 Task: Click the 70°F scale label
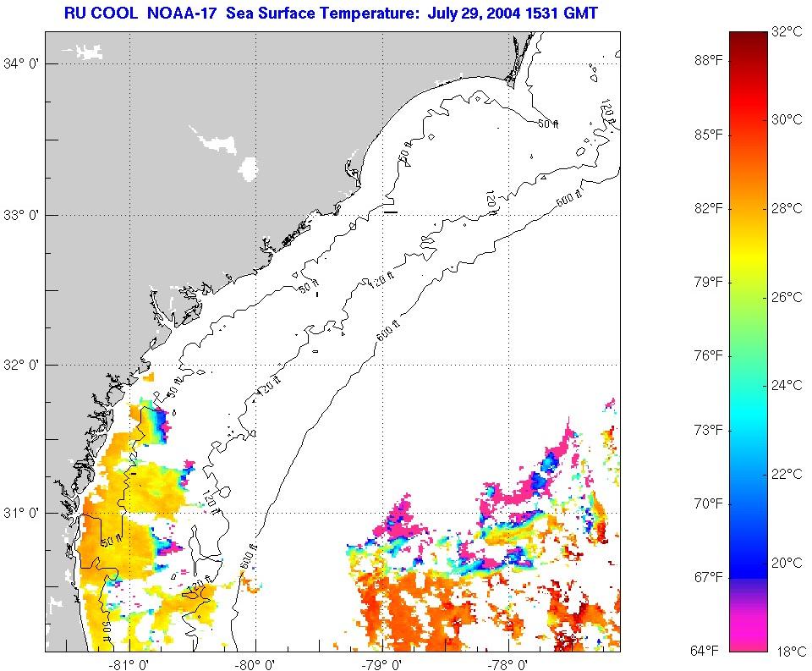pos(709,503)
